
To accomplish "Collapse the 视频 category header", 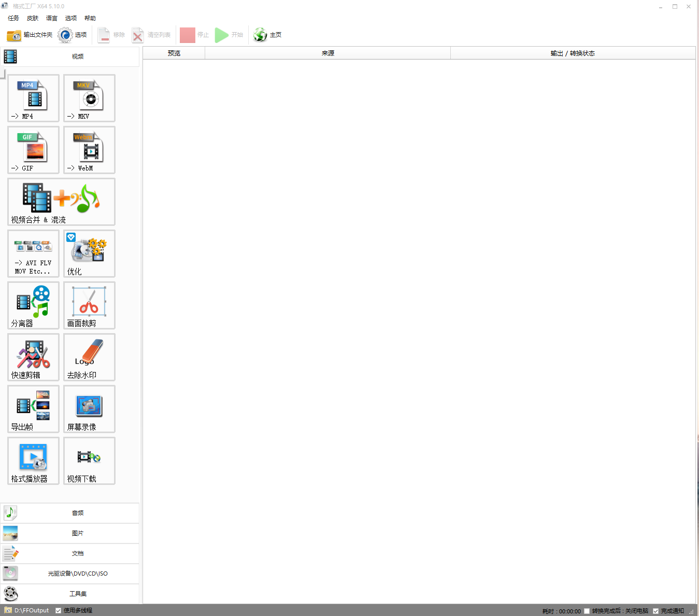I will tap(70, 56).
